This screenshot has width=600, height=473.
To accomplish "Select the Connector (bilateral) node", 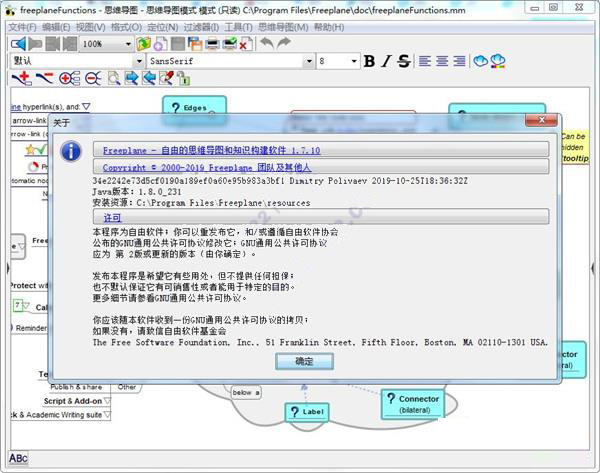I will [x=413, y=404].
